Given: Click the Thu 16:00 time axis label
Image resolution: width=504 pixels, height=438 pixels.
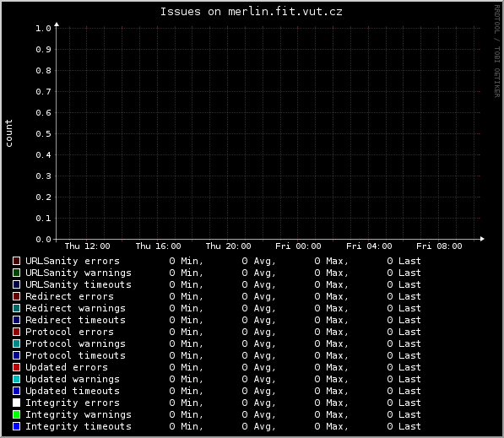Looking at the screenshot, I should pyautogui.click(x=158, y=246).
